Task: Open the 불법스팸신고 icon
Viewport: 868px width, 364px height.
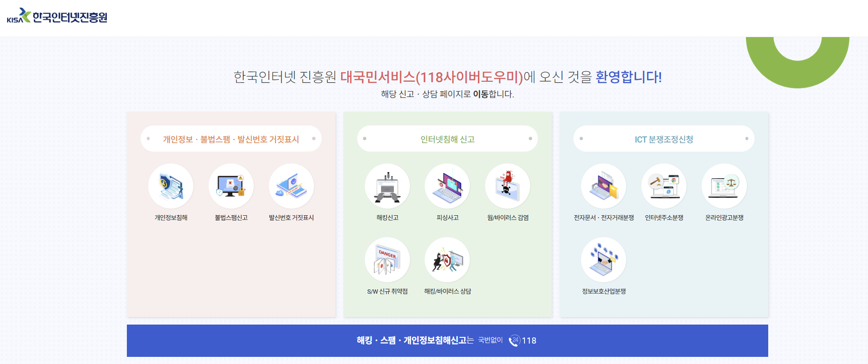Action: (231, 186)
